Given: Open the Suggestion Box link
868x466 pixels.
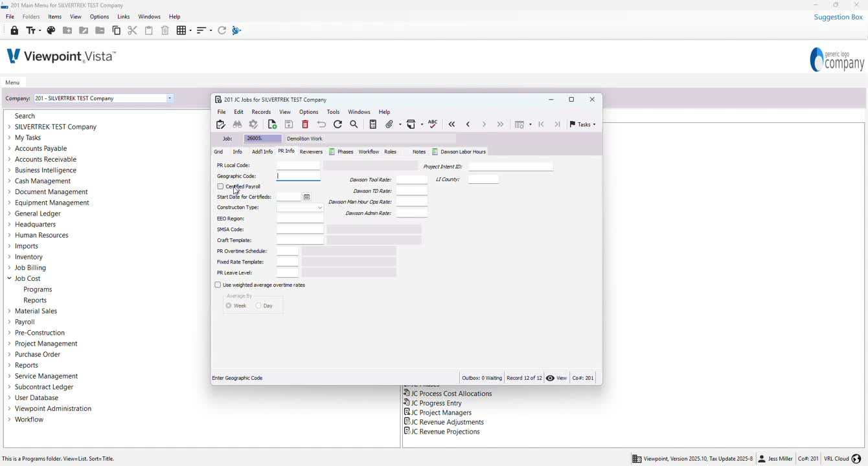Looking at the screenshot, I should tap(838, 17).
